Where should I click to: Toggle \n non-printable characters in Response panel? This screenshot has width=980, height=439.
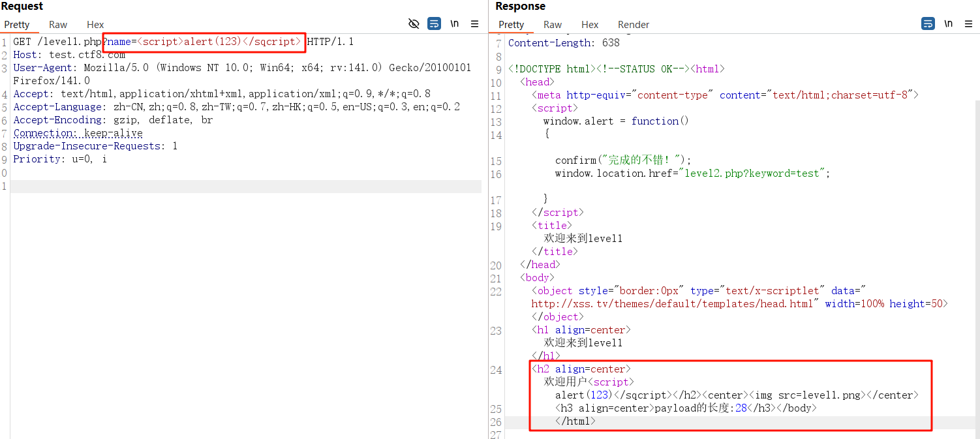(949, 24)
